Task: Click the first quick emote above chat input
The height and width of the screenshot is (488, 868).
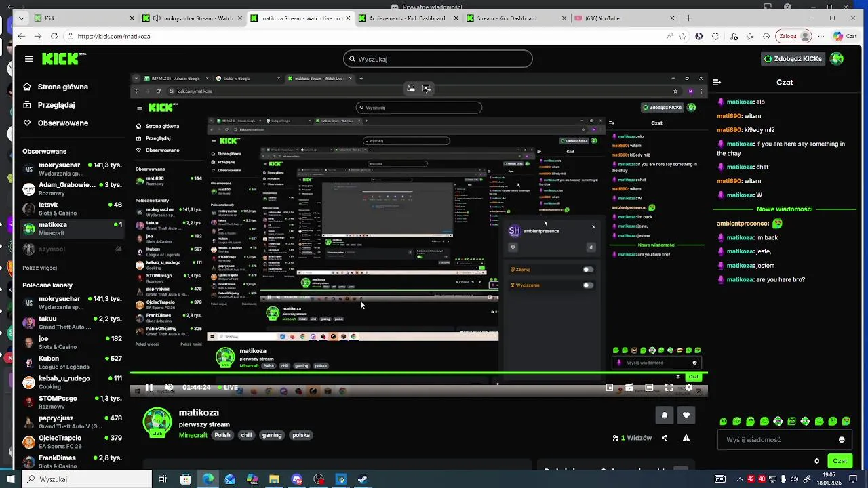Action: 724,422
